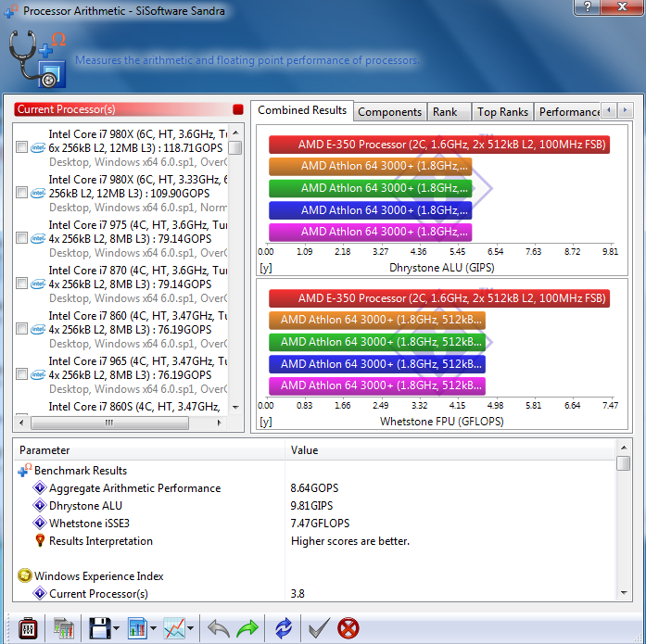The height and width of the screenshot is (644, 646).
Task: Go forward with the green arrow
Action: [247, 629]
